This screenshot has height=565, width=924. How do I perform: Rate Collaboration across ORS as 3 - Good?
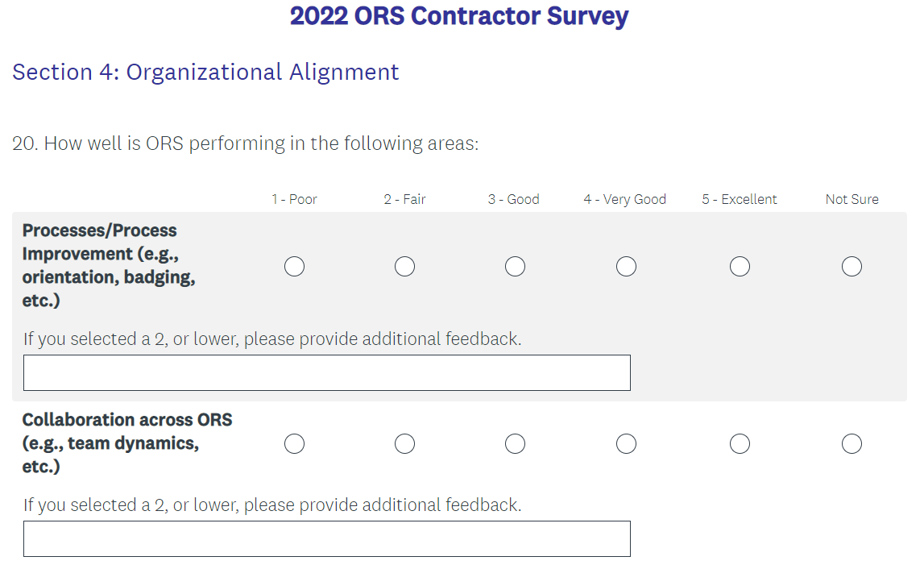[515, 444]
